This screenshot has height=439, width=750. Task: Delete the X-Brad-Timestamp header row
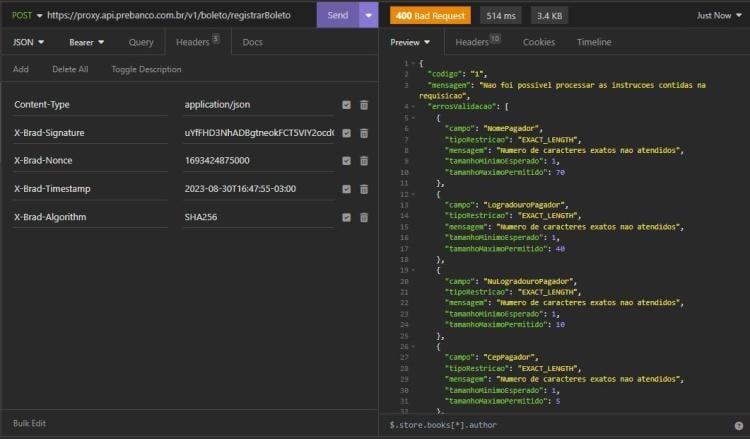[x=364, y=189]
